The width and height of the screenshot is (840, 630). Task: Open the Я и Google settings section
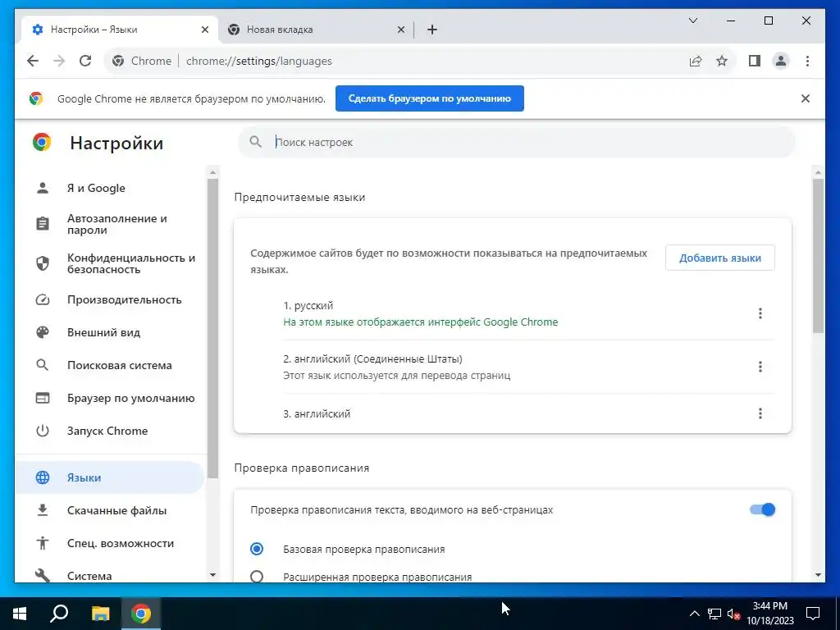point(109,188)
